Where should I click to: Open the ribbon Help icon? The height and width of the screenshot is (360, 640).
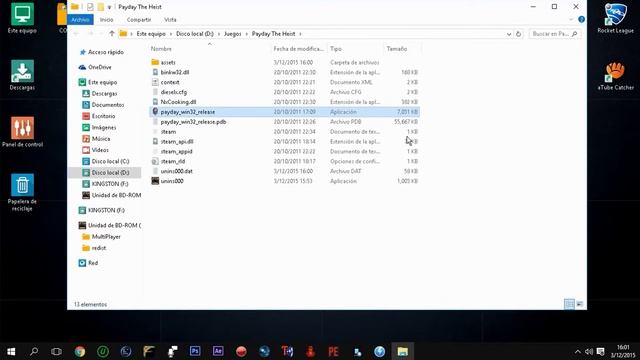coord(581,19)
